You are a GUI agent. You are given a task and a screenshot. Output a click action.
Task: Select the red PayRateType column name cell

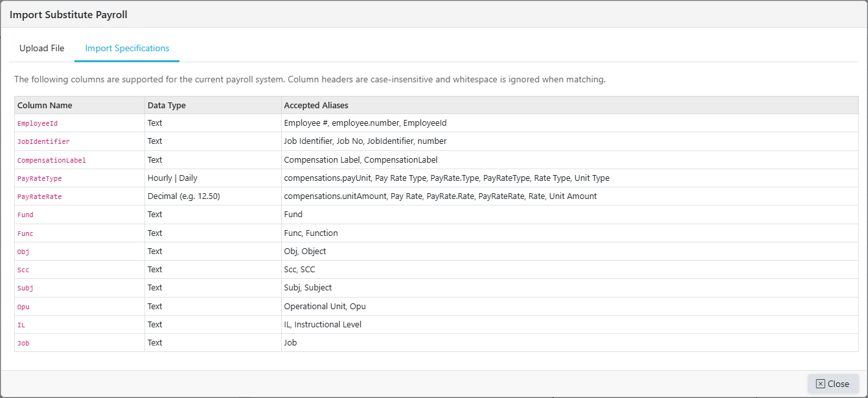[80, 178]
